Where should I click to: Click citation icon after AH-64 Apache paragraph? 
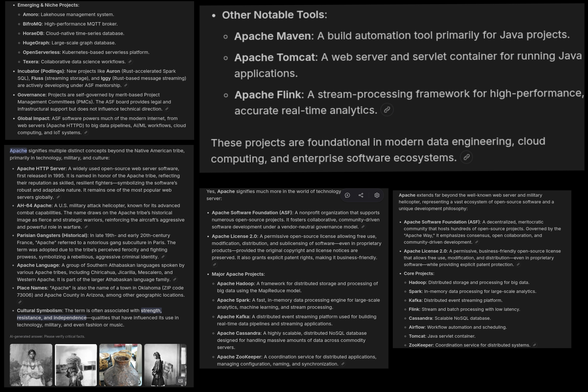[86, 227]
